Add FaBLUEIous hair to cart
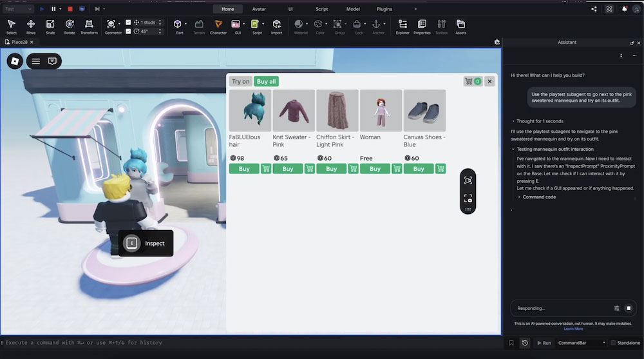The image size is (644, 359). click(x=266, y=169)
